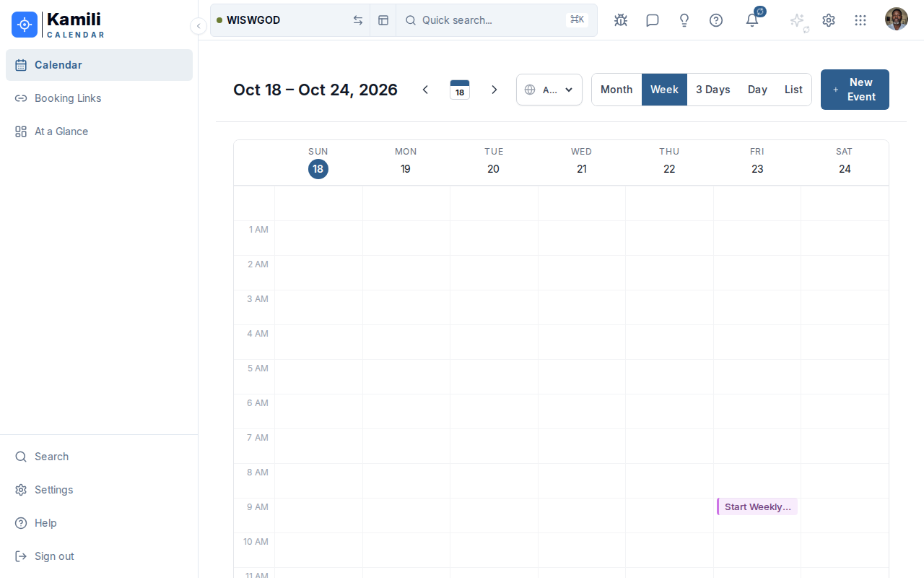924x578 pixels.
Task: Click the Oct 18 – Oct 24, 2026 date range heading
Action: pos(315,90)
